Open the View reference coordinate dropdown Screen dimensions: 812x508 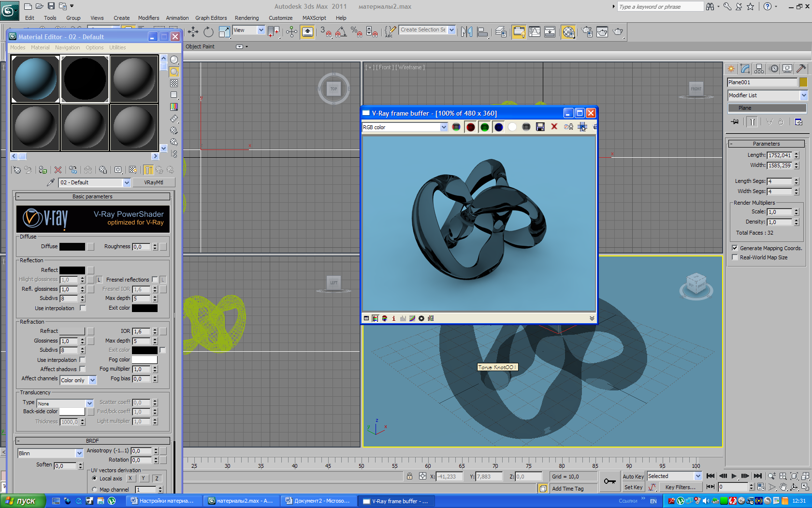[249, 30]
